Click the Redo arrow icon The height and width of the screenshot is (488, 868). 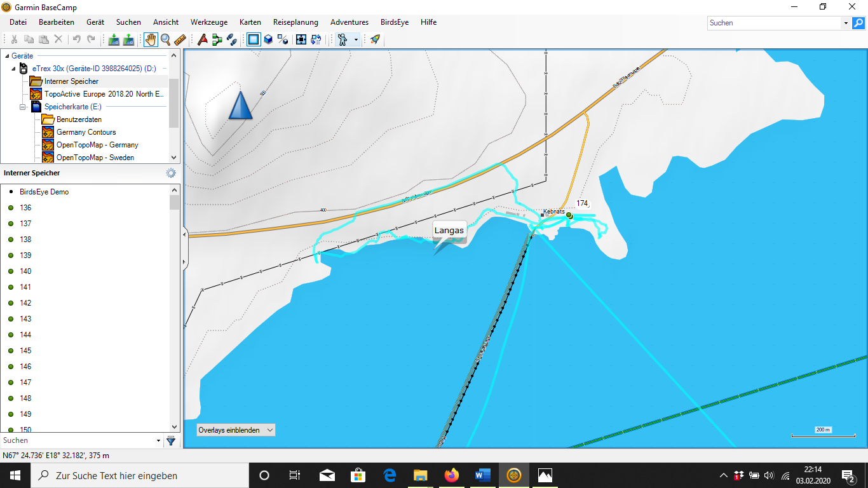(x=91, y=39)
